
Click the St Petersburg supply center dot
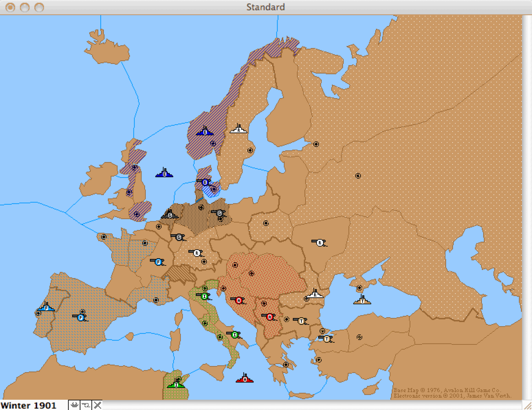click(316, 144)
